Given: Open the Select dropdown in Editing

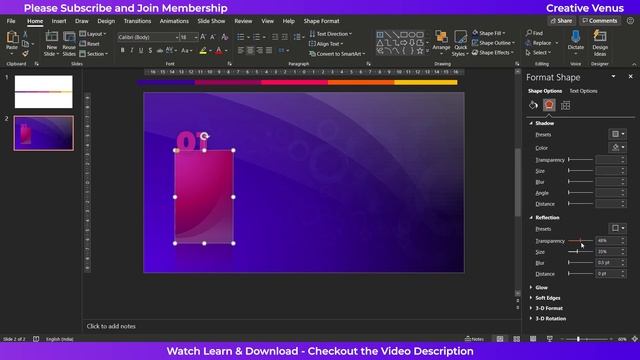Looking at the screenshot, I should tap(539, 53).
